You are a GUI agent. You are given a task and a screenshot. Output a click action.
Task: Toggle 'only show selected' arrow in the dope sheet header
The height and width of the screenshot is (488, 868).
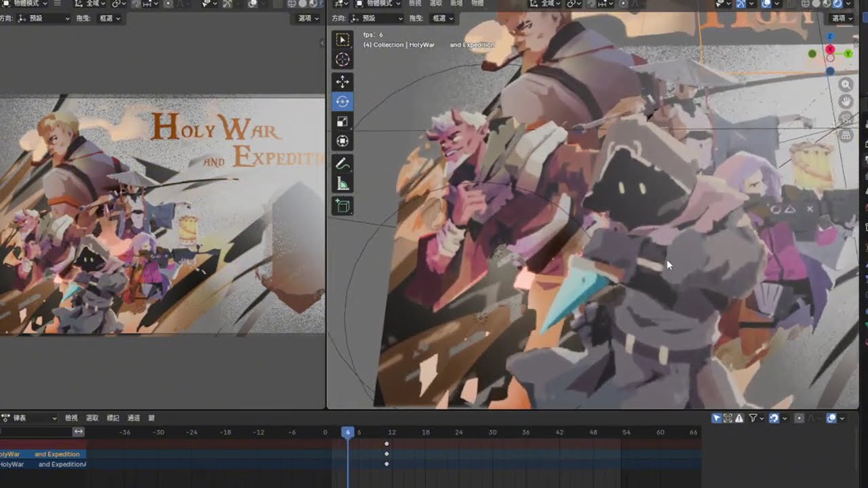[717, 418]
